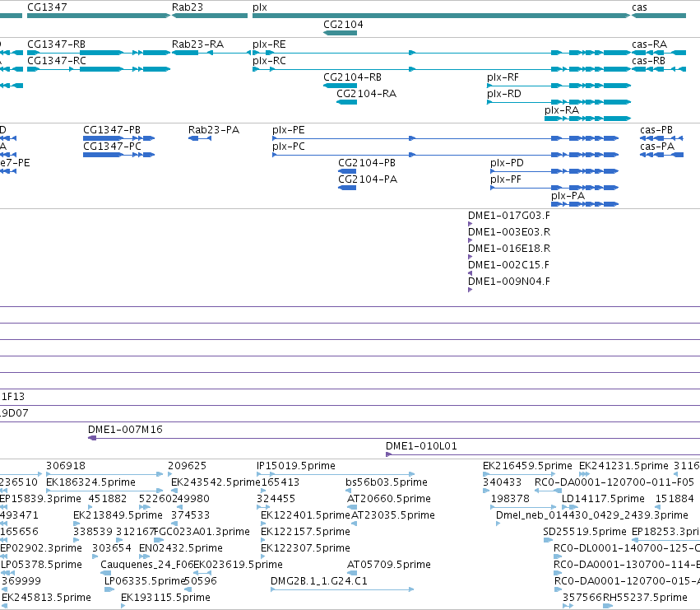Image resolution: width=700 pixels, height=610 pixels.
Task: Select EK213849.5prime
Action: [x=76, y=524]
